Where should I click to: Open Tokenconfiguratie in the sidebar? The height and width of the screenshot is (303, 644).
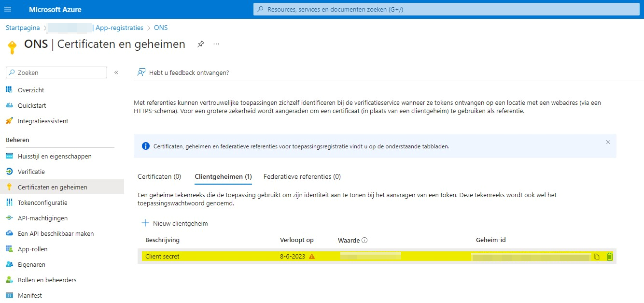pyautogui.click(x=42, y=202)
